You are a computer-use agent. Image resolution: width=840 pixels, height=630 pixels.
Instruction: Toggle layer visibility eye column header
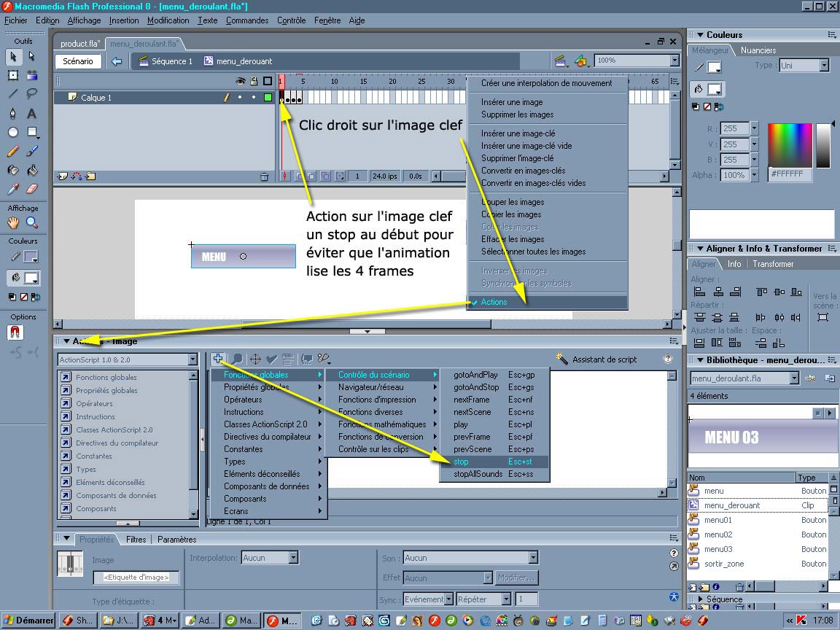[241, 81]
